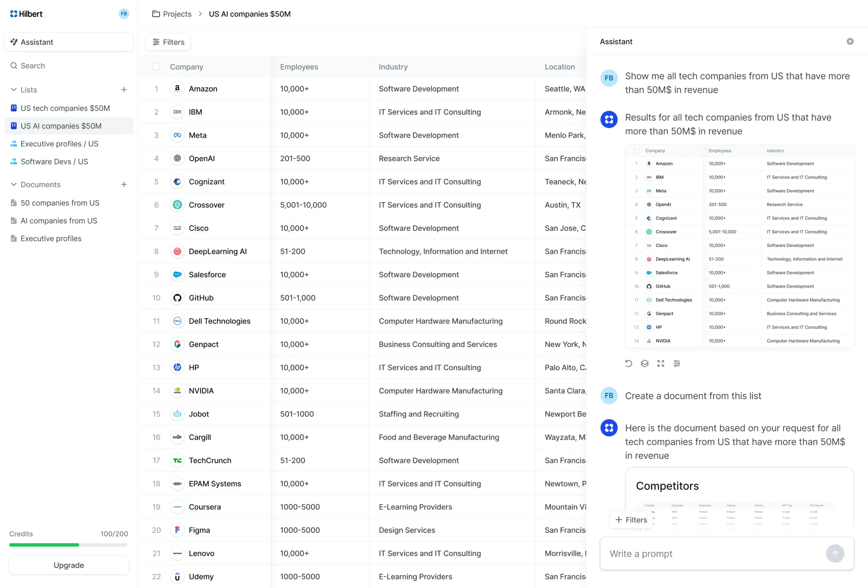Open US tech companies $50M list
Viewport: 868px width, 588px height.
coord(69,108)
